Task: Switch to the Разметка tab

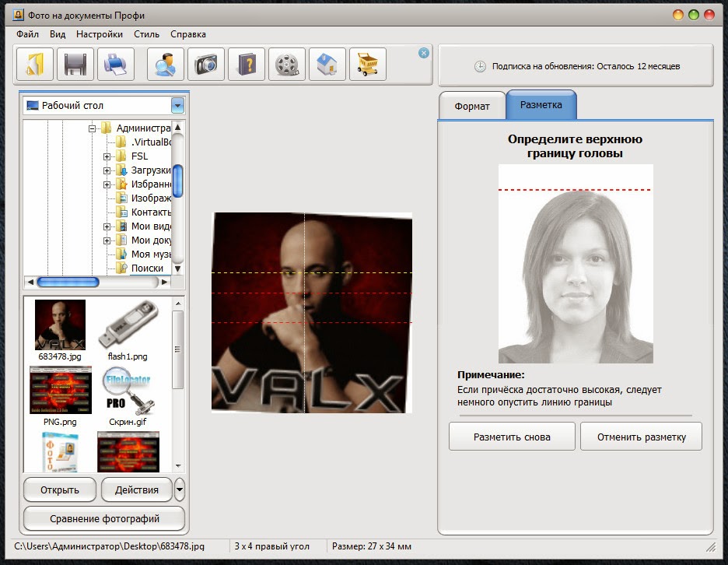Action: (x=541, y=105)
